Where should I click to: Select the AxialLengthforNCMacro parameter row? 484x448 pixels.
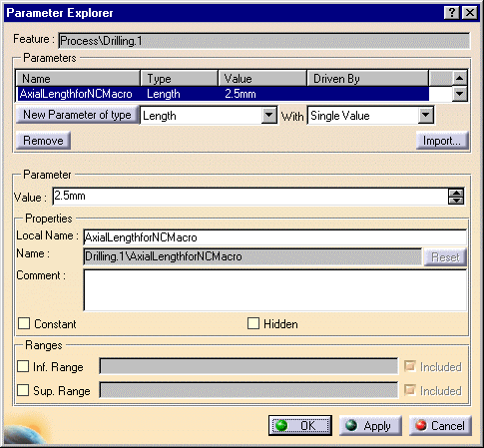tap(223, 94)
